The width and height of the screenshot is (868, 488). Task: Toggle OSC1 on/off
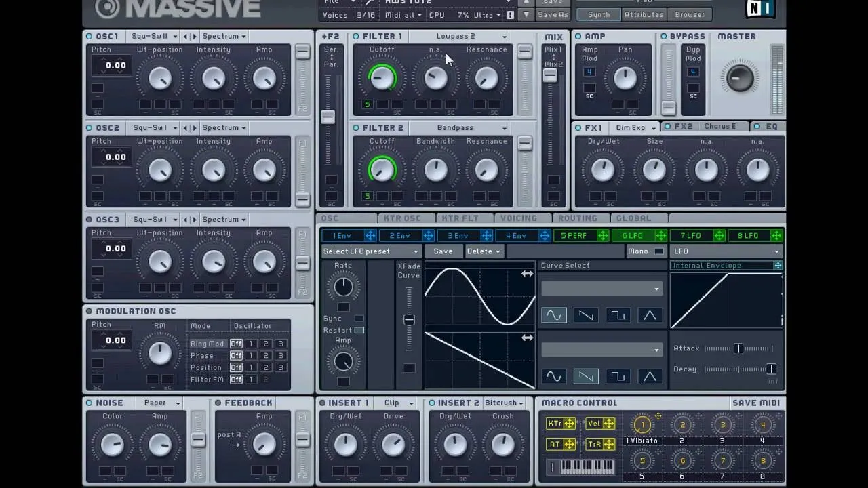[x=89, y=36]
